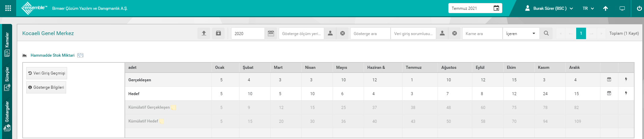Open the TR language dropdown
Screen dimensions: 644x139
pyautogui.click(x=588, y=8)
